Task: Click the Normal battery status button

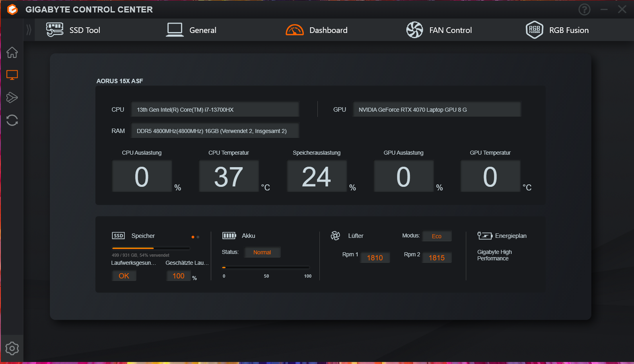Action: pyautogui.click(x=262, y=252)
